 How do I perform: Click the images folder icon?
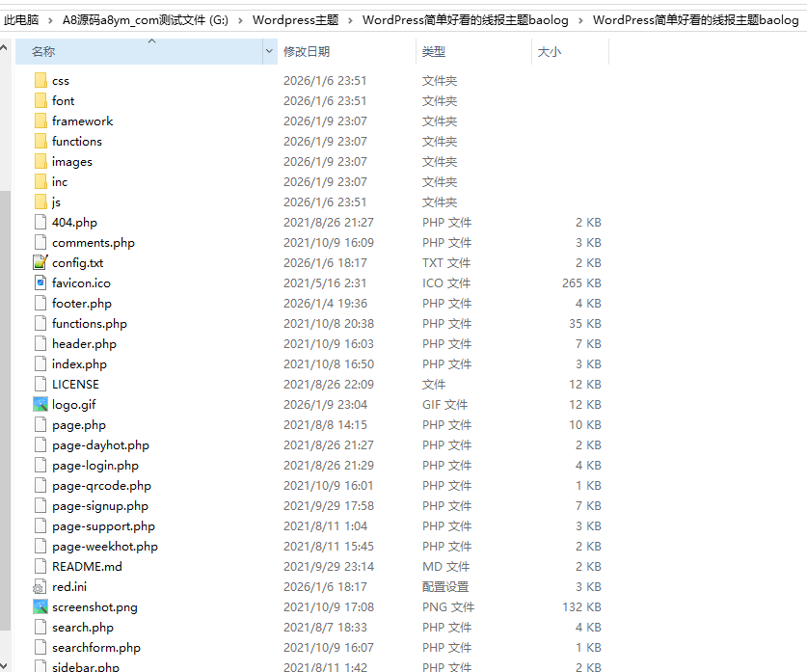[40, 162]
